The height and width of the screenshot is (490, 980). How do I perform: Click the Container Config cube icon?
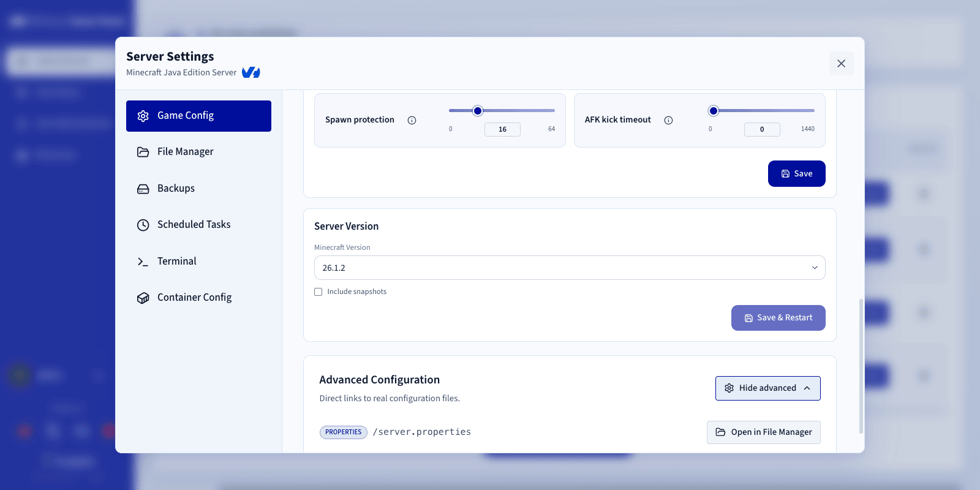coord(143,298)
